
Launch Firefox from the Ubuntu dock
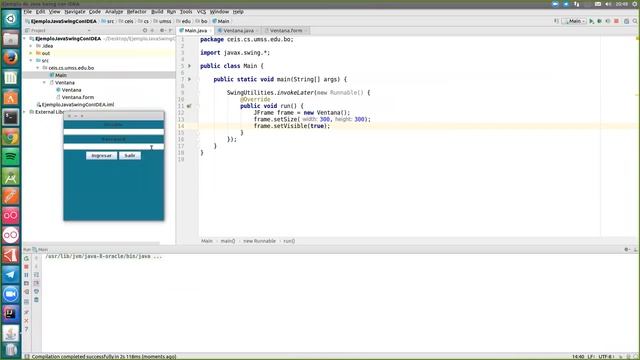point(11,58)
